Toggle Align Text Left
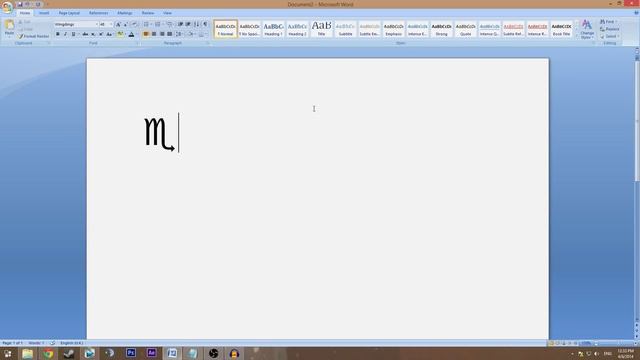This screenshot has height=360, width=640. [x=146, y=34]
